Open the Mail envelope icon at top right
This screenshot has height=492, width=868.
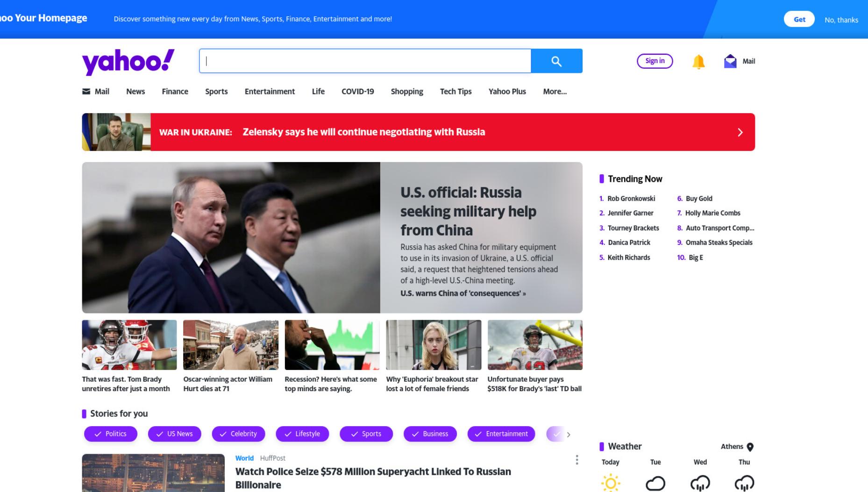[730, 61]
